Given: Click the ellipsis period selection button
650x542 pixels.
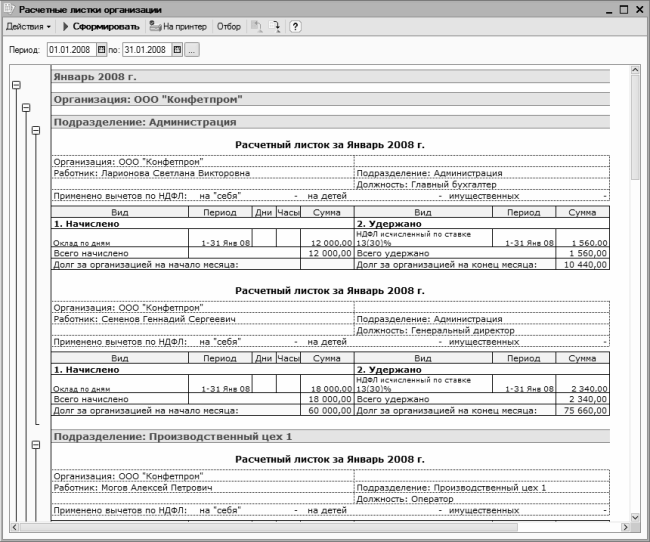Looking at the screenshot, I should pos(192,49).
